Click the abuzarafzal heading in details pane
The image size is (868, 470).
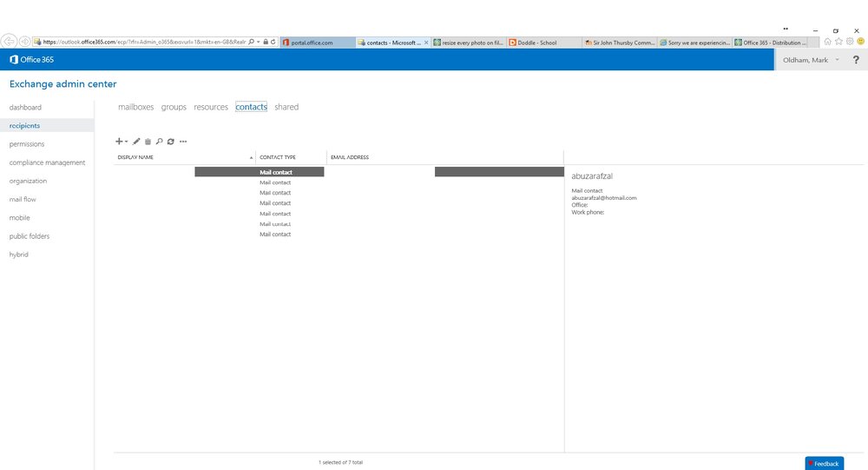pyautogui.click(x=592, y=176)
